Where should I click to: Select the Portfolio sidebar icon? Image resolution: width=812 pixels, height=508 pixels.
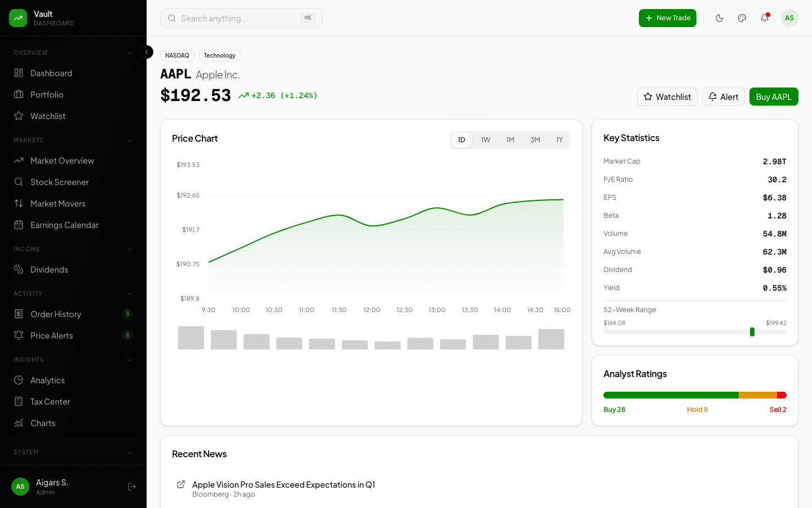(x=19, y=94)
